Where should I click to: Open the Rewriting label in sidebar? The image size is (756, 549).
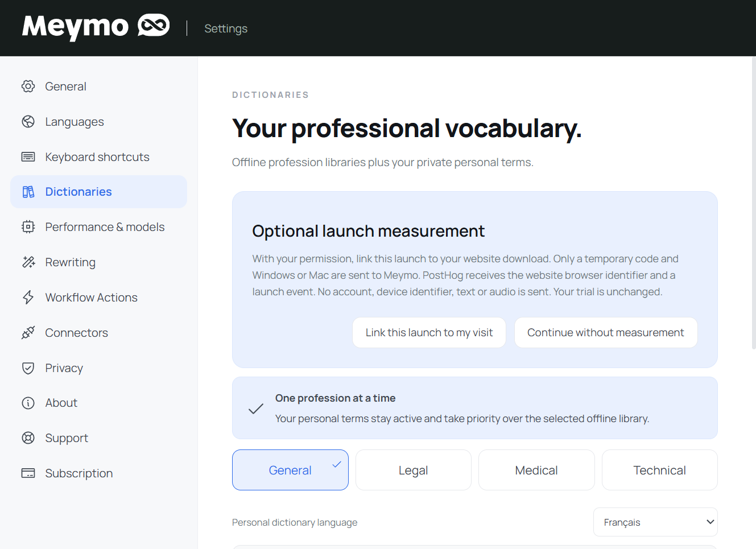click(x=71, y=262)
